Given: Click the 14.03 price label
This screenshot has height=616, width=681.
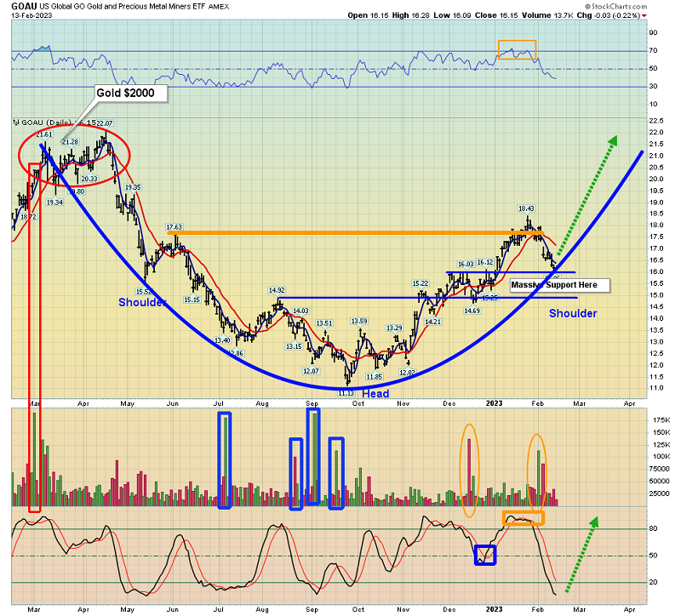Looking at the screenshot, I should pos(300,311).
